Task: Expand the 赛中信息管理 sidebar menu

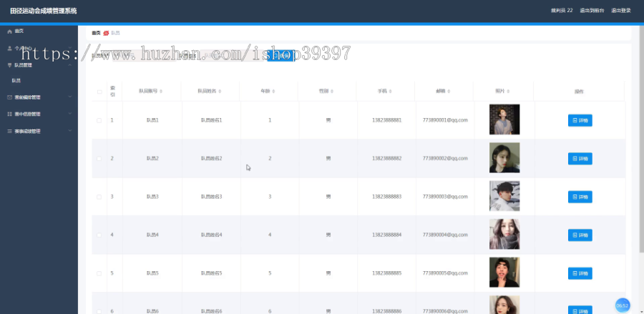Action: tap(39, 114)
